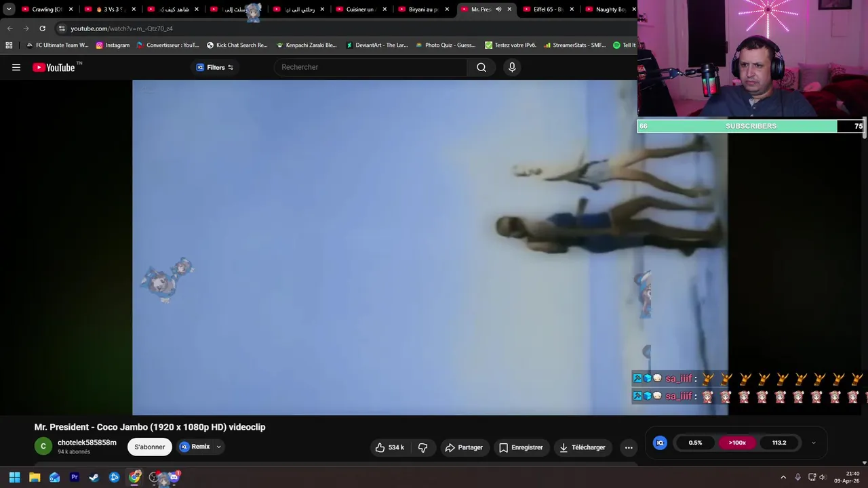
Task: Like the video (534 k thumbs up)
Action: click(x=389, y=447)
